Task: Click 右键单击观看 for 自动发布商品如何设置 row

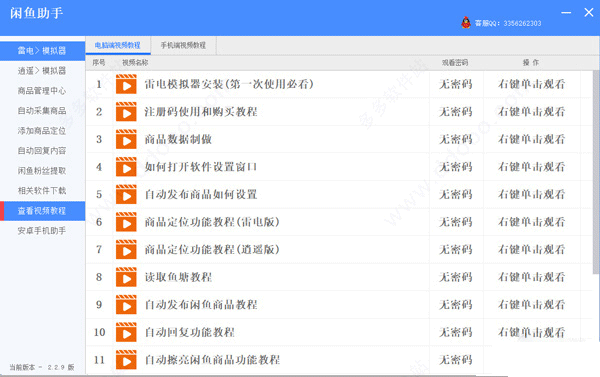Action: tap(532, 194)
